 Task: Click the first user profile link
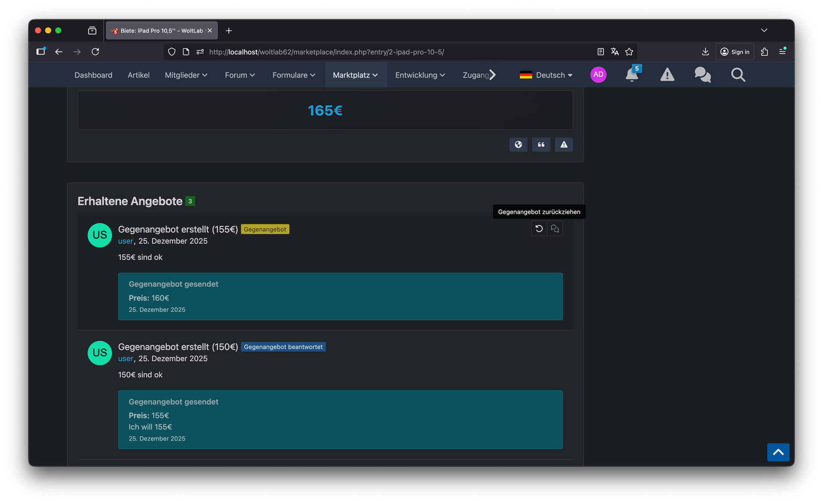coord(125,241)
